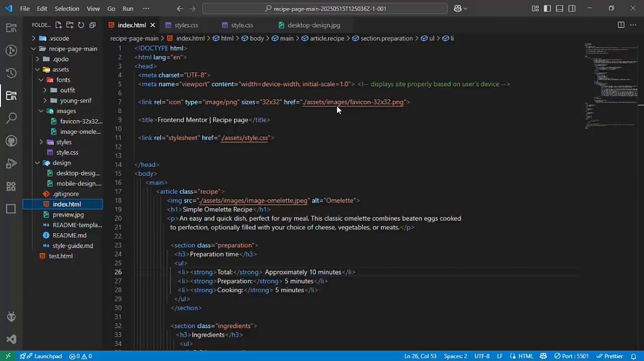The height and width of the screenshot is (361, 644).
Task: Close the index.html tab
Action: coord(153,25)
